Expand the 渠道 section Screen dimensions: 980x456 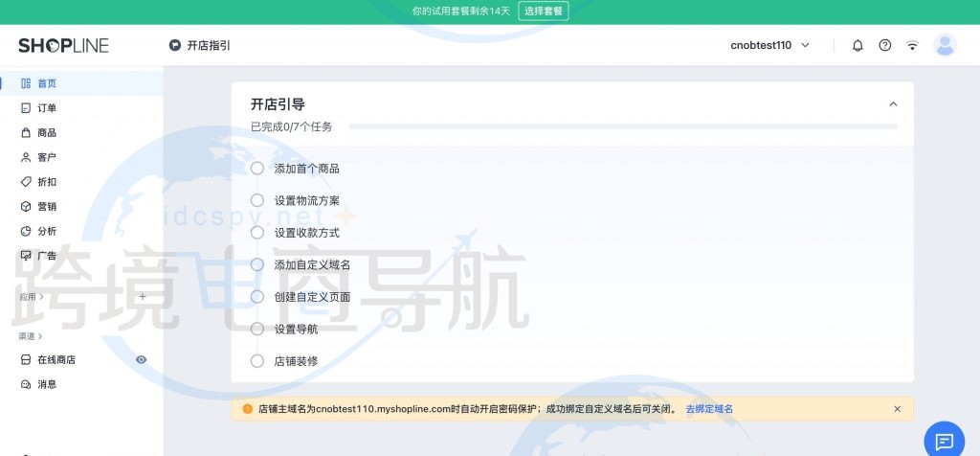pyautogui.click(x=31, y=336)
